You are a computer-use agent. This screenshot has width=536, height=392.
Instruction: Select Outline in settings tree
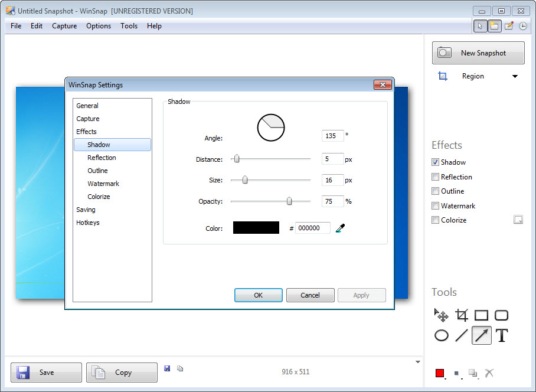[97, 171]
